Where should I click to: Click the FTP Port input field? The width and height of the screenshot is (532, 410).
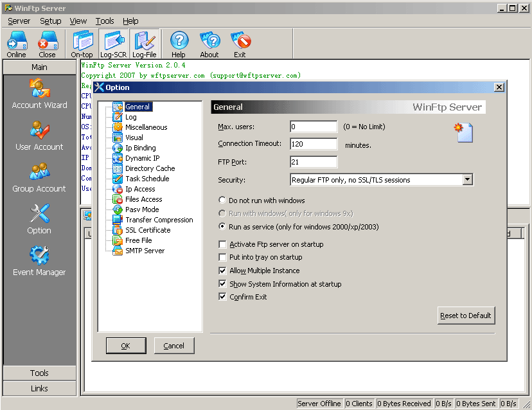coord(314,162)
